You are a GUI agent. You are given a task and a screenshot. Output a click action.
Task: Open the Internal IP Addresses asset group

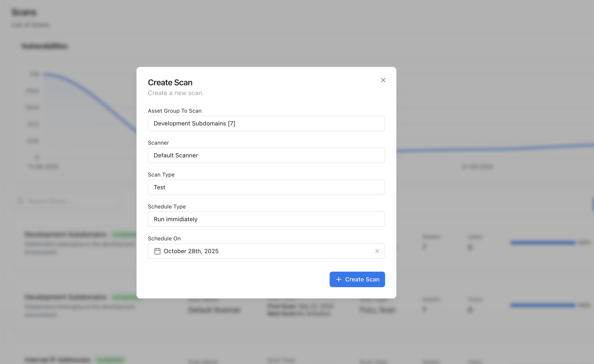57,359
